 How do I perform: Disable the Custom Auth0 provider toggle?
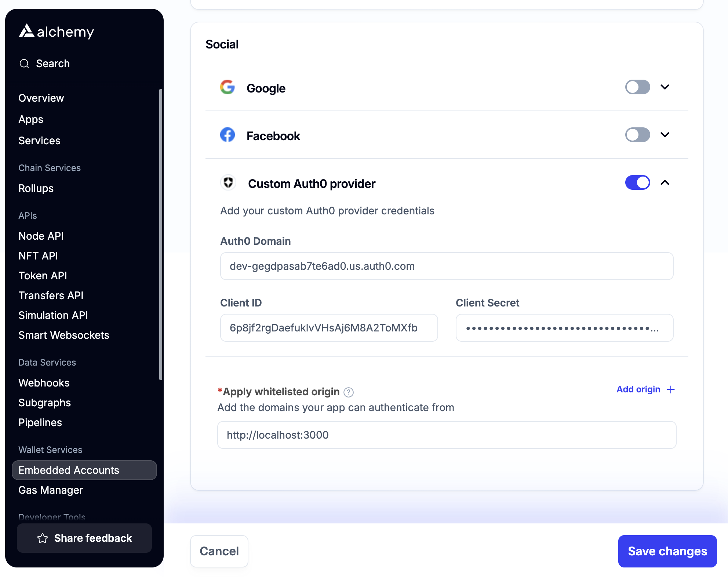point(637,182)
